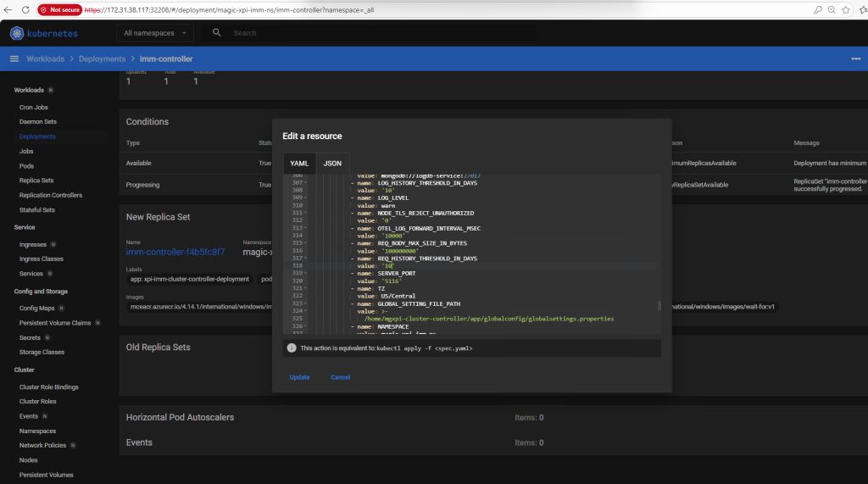Reload the page with refresh icon
868x484 pixels.
[x=25, y=9]
